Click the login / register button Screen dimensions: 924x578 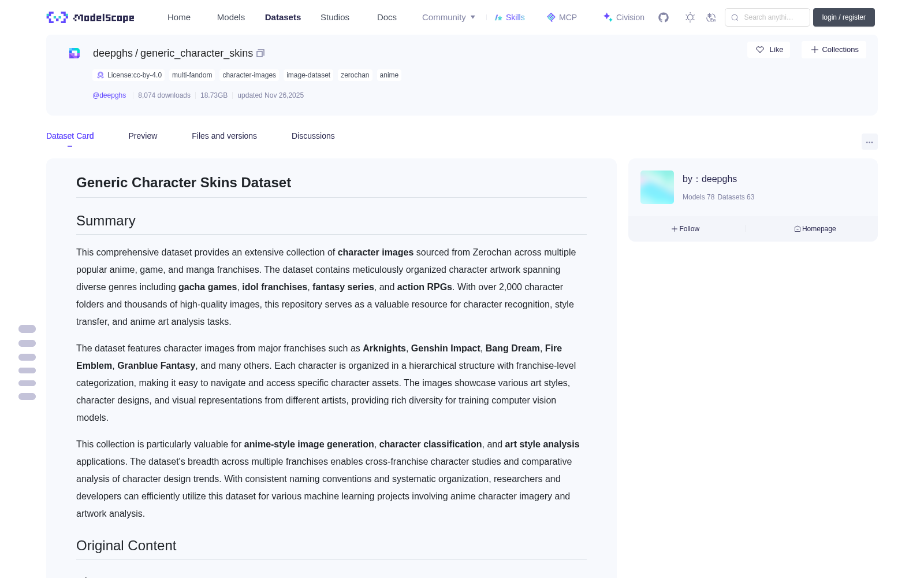(844, 17)
